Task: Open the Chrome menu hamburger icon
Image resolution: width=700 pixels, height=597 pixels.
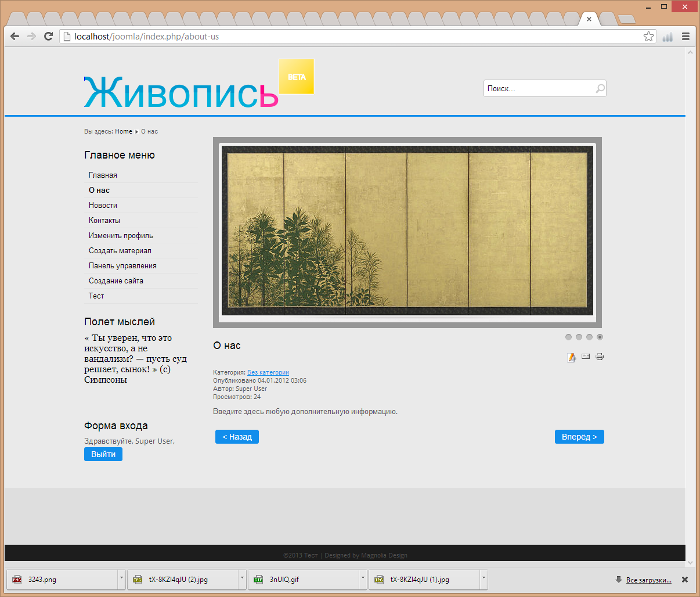Action: [685, 37]
